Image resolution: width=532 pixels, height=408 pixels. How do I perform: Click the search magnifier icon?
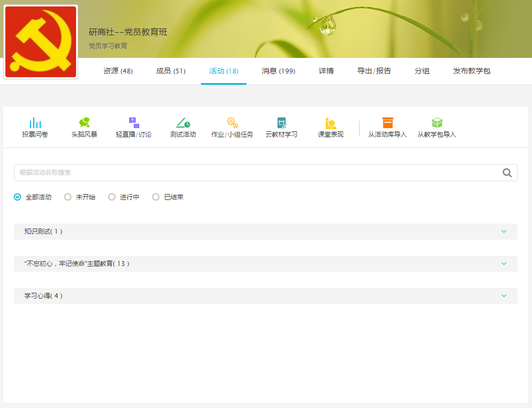(x=507, y=173)
